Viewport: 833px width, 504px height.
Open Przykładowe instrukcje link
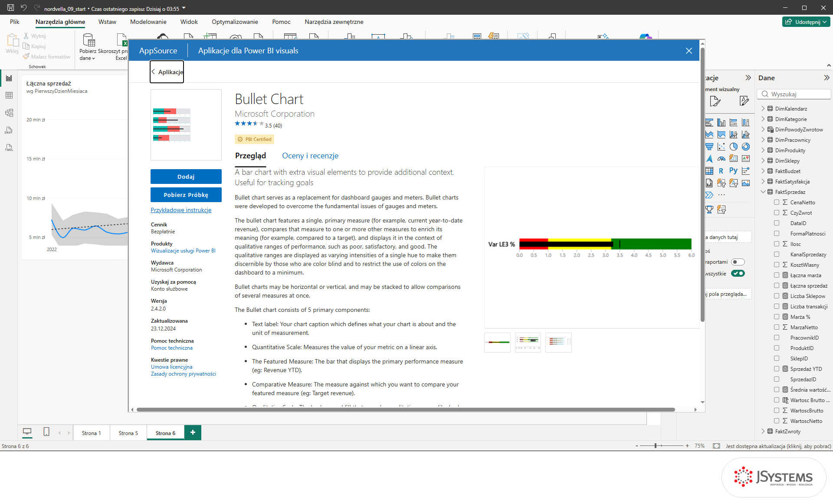point(181,210)
